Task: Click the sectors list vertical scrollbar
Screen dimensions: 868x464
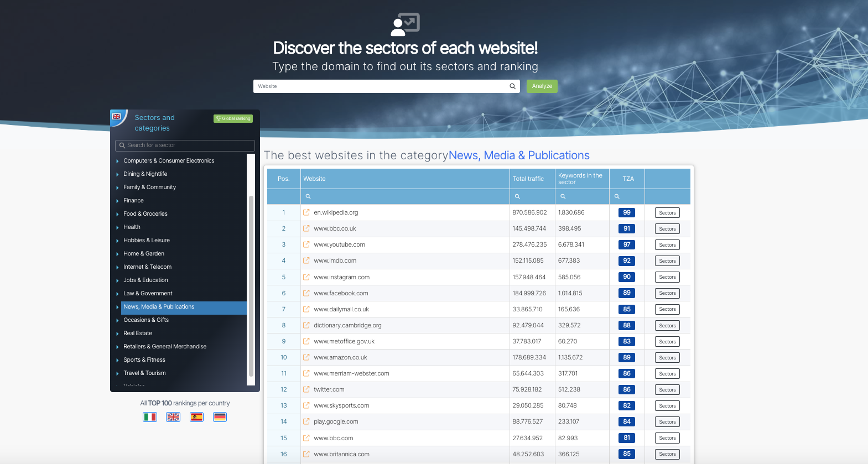Action: coord(251,286)
